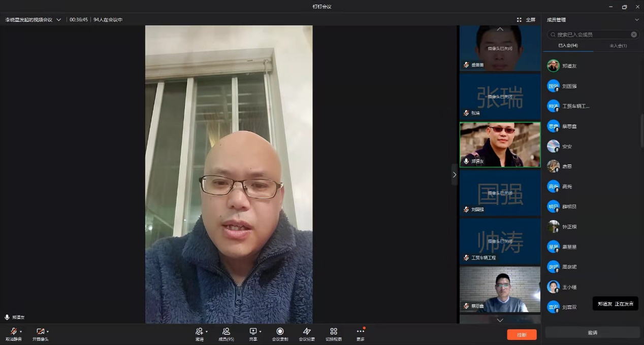Click the 邀请 button below the member list
Image resolution: width=644 pixels, height=345 pixels.
[x=592, y=333]
